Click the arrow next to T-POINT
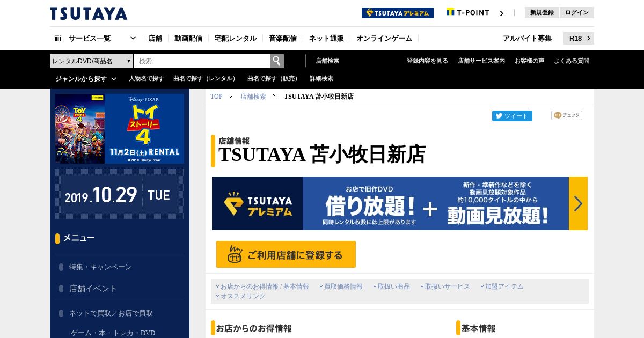 click(502, 13)
